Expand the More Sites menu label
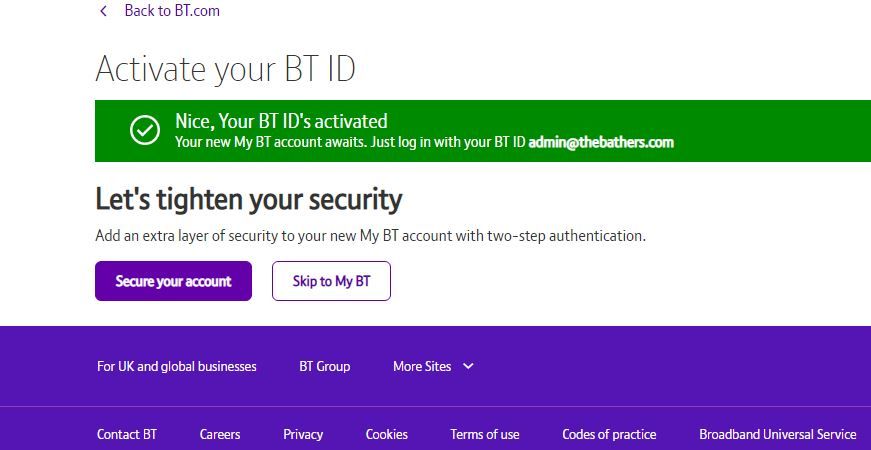871x450 pixels. 422,366
